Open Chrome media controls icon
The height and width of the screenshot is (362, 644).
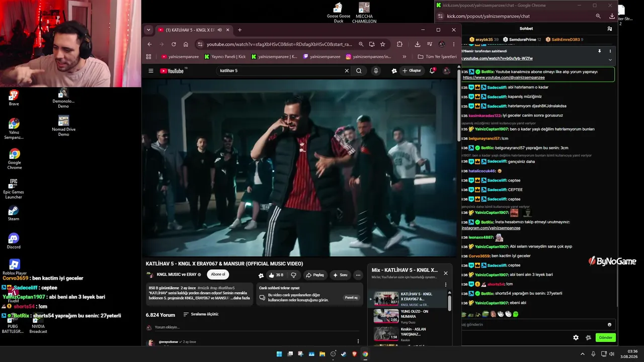[430, 44]
